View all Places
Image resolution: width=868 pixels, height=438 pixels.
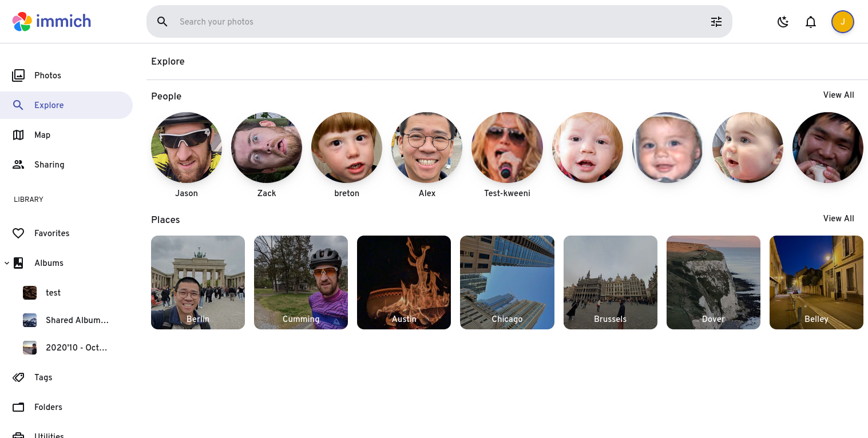click(x=838, y=218)
